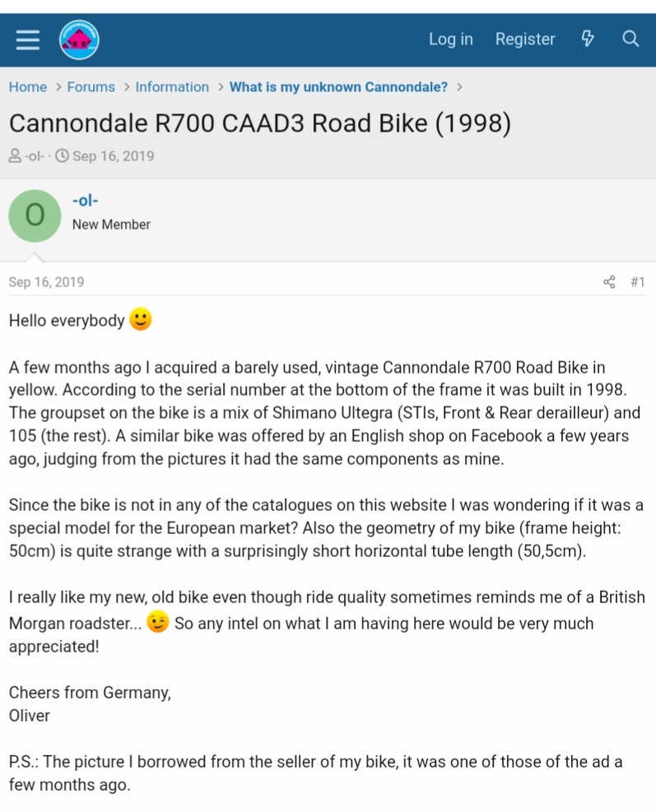This screenshot has width=656, height=812.
Task: Click the share icon on post #1
Action: (609, 281)
